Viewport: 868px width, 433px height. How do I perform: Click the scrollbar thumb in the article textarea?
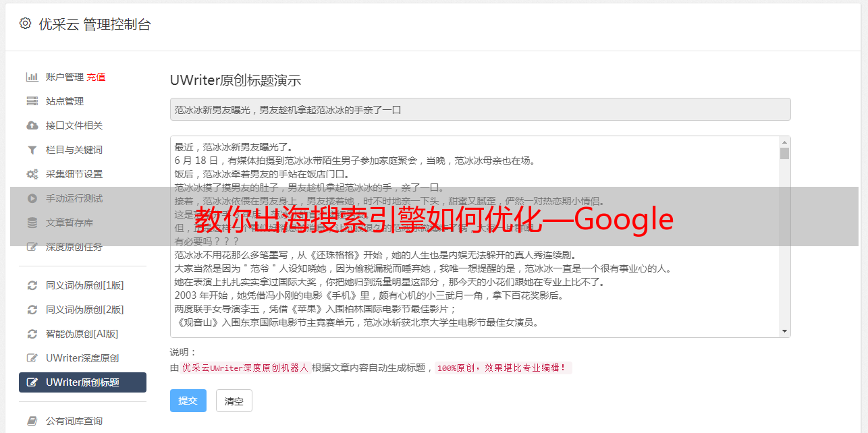pyautogui.click(x=784, y=153)
